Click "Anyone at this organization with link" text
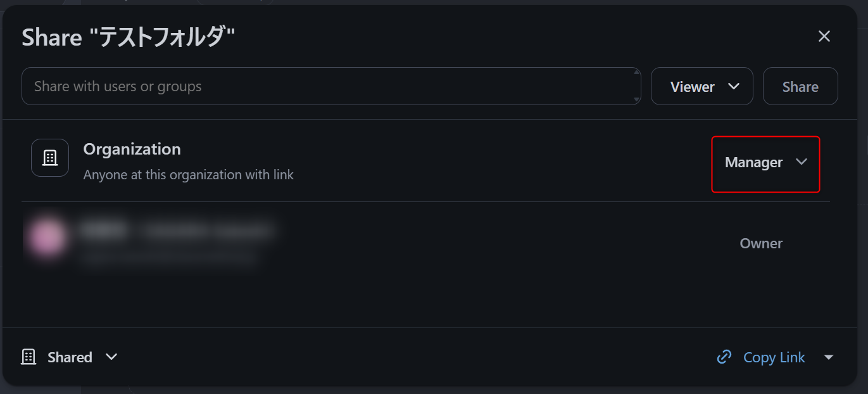The height and width of the screenshot is (394, 868). [x=188, y=175]
